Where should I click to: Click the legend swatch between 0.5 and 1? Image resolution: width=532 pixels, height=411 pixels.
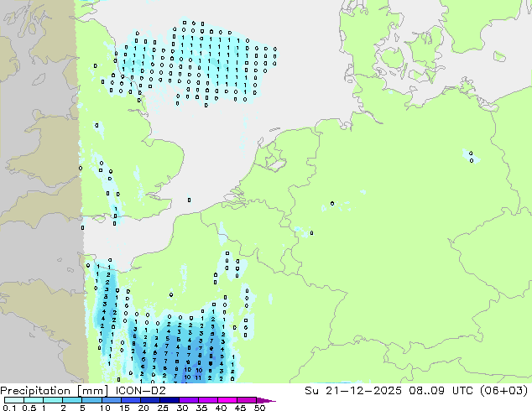[x=34, y=400]
